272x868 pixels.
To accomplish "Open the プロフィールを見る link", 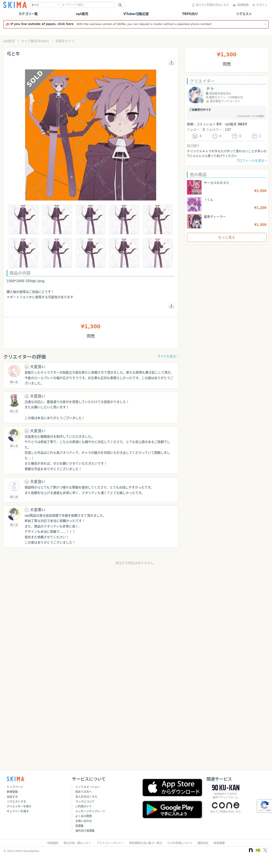I will (x=251, y=161).
